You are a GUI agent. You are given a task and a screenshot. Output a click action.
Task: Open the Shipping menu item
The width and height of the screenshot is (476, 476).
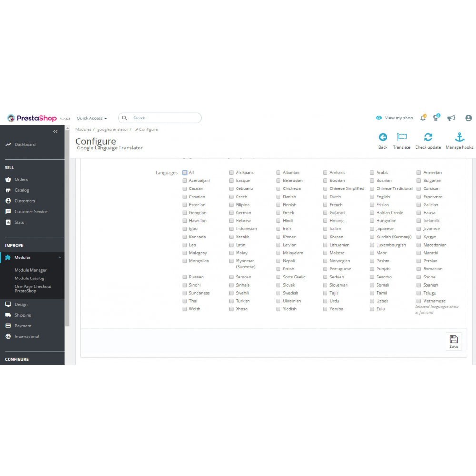[23, 315]
